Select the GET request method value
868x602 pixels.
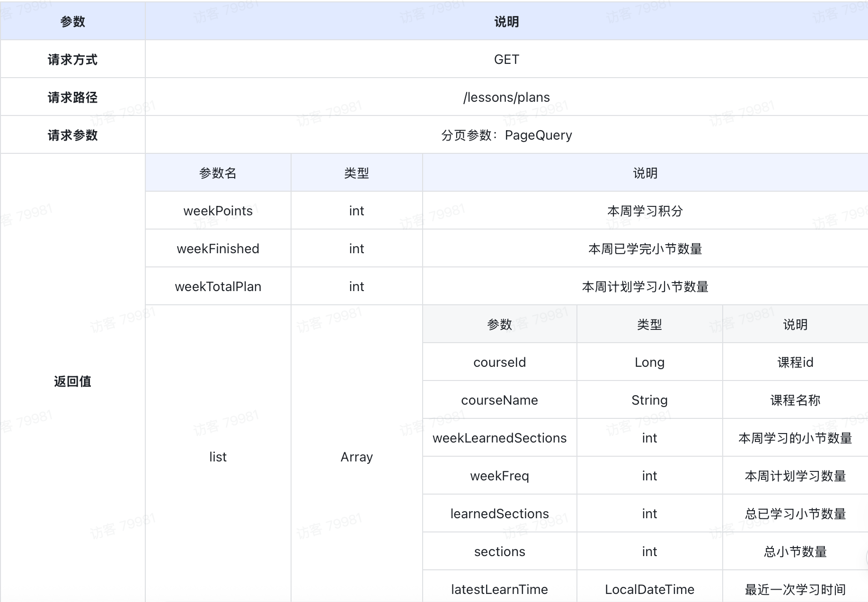pyautogui.click(x=506, y=60)
